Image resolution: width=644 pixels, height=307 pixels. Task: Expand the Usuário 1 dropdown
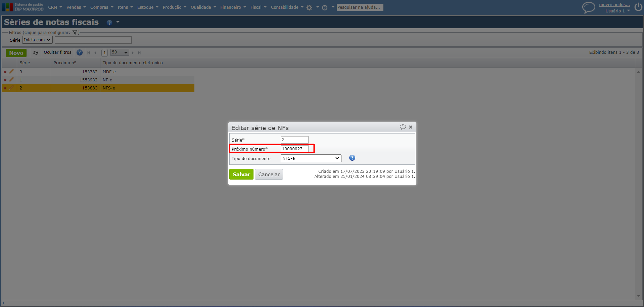[x=617, y=11]
